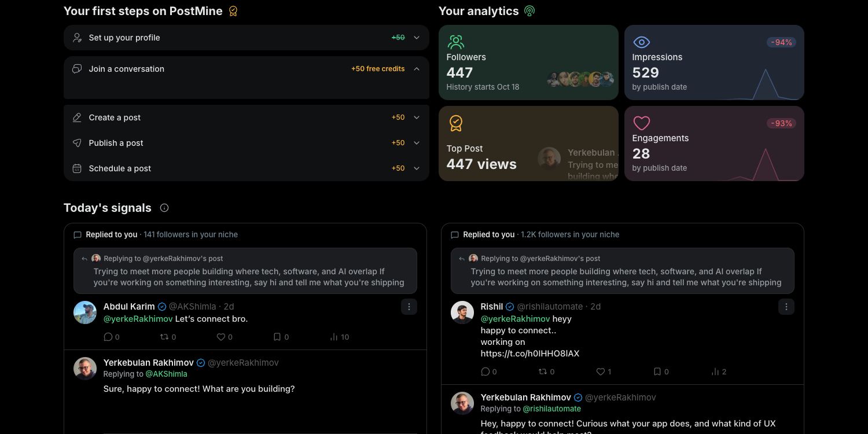Click the views chart icon on Rishil's tweet
The width and height of the screenshot is (868, 434).
coord(715,372)
